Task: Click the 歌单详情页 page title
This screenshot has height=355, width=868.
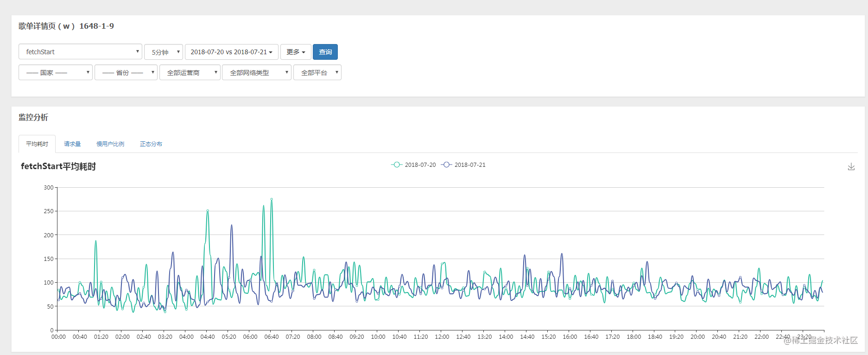Action: (66, 26)
